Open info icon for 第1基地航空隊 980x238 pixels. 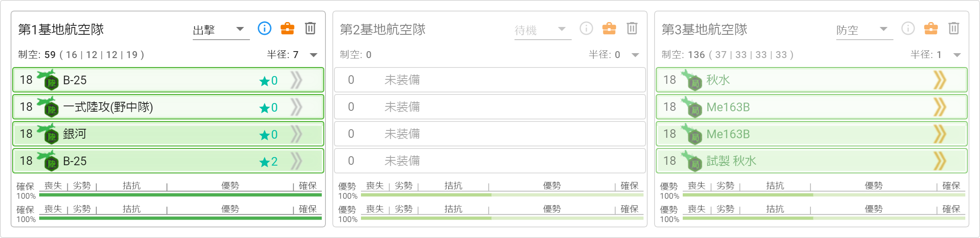click(x=265, y=28)
